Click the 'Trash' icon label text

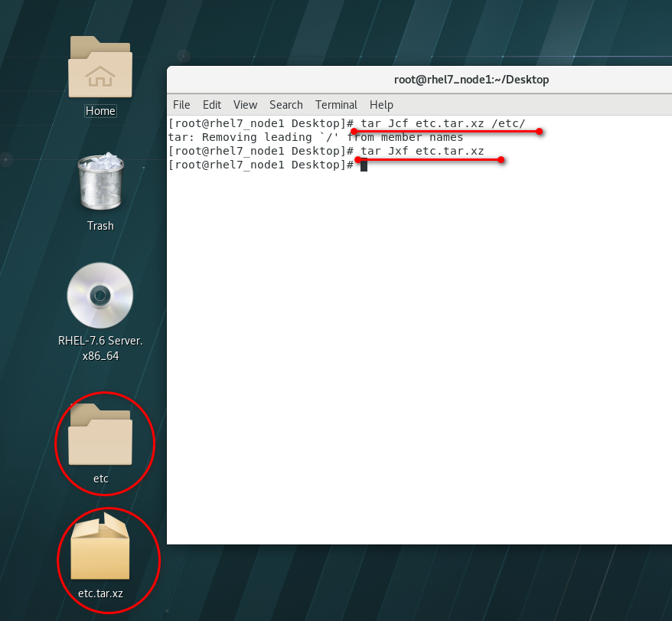pyautogui.click(x=100, y=226)
